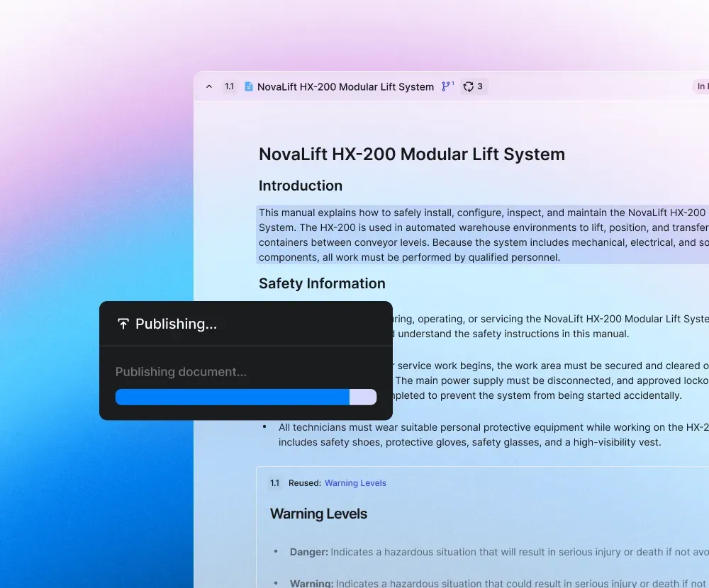Click the 1.1 version badge beside the header chevron

(x=229, y=86)
